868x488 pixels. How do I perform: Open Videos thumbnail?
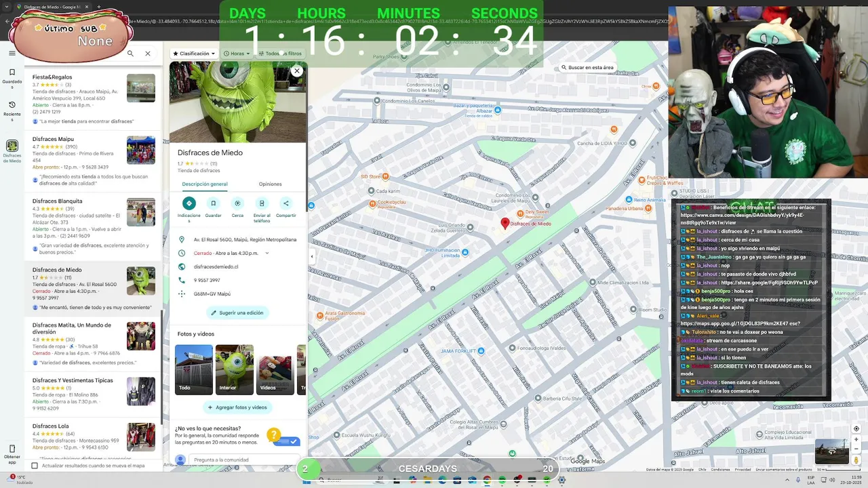point(275,369)
